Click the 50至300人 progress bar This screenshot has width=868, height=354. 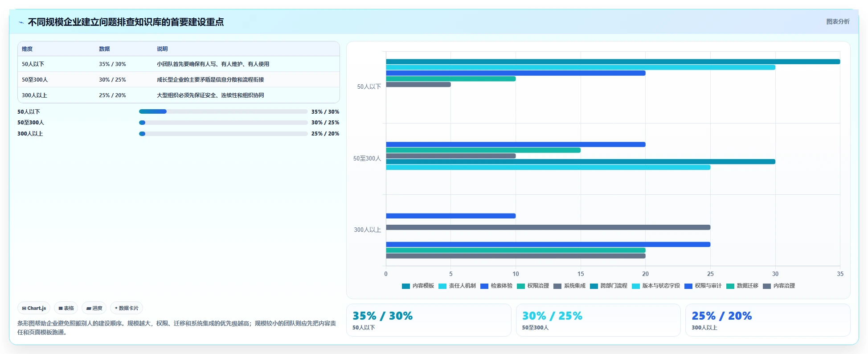(x=223, y=123)
